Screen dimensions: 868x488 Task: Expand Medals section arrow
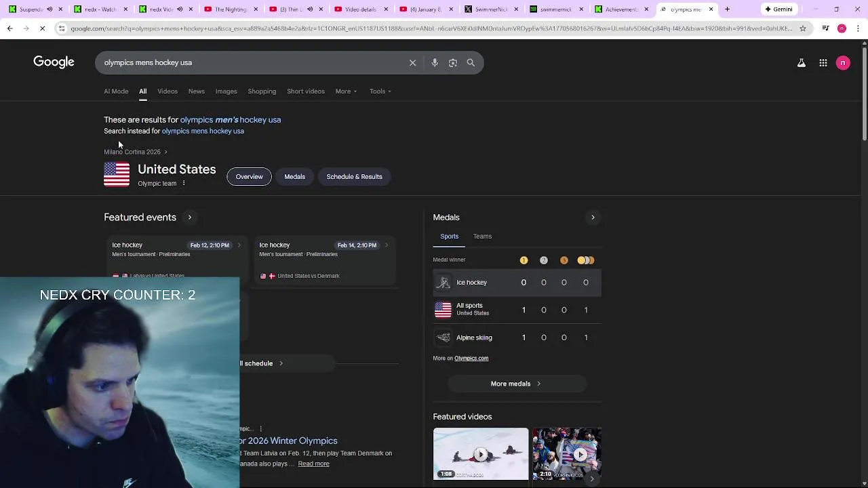click(593, 218)
